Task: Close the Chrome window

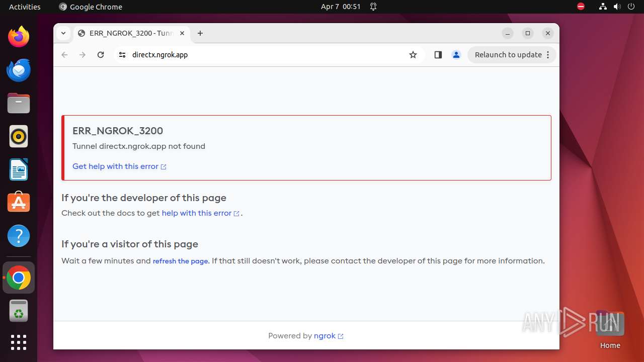Action: (548, 33)
